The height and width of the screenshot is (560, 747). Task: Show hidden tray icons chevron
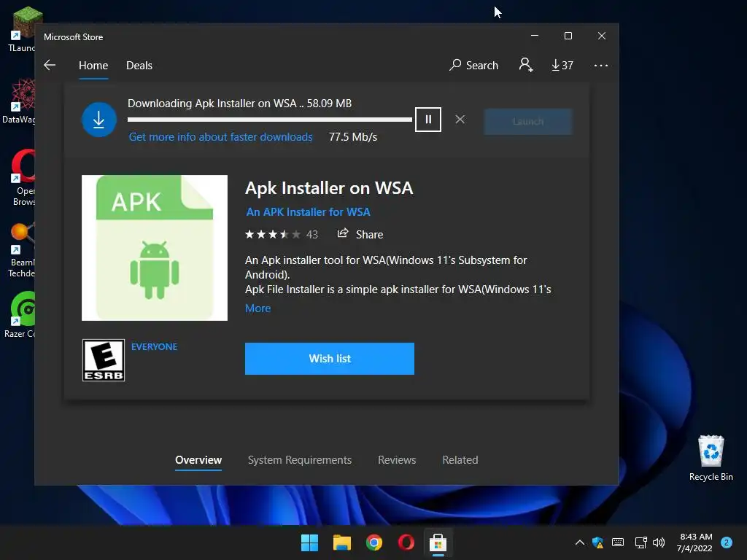pyautogui.click(x=579, y=542)
